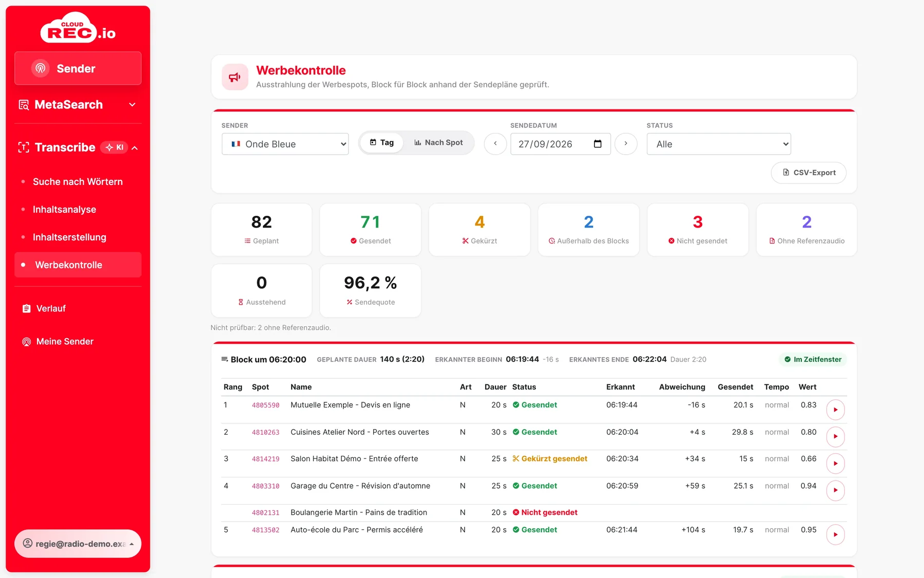Expand the MetaSearch menu chevron
This screenshot has height=578, width=924.
click(132, 105)
